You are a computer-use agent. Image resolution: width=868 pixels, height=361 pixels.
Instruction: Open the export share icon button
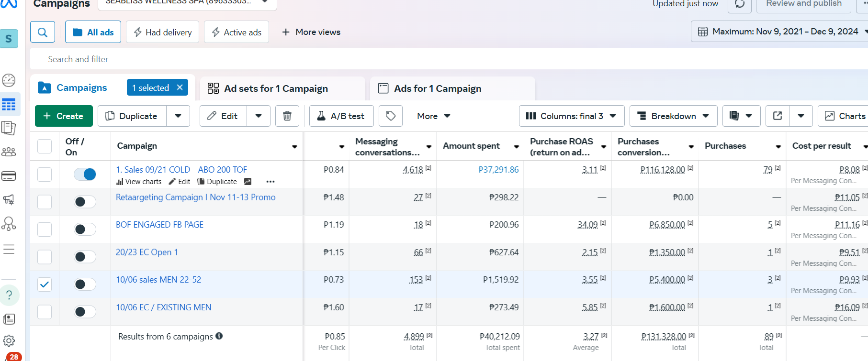[x=778, y=116]
